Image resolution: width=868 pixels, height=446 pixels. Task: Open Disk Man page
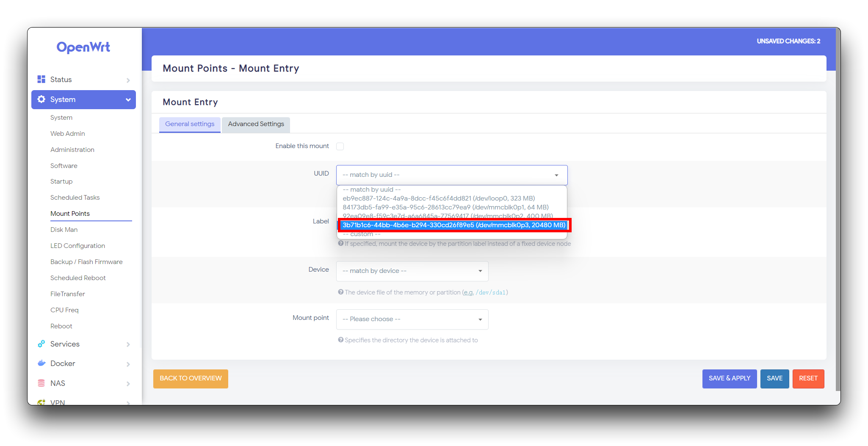tap(64, 230)
